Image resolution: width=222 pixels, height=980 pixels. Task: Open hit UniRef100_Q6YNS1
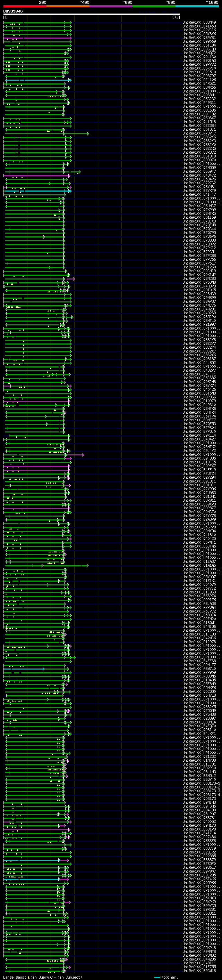pyautogui.click(x=199, y=187)
